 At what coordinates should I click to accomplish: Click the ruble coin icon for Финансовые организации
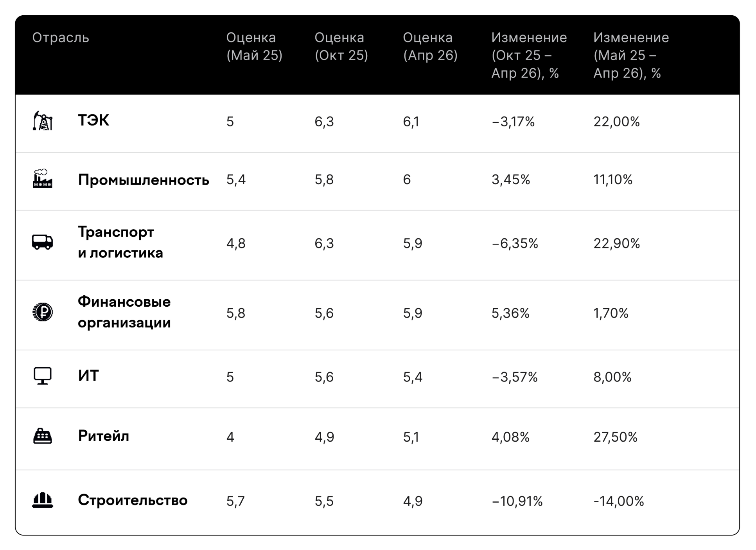(43, 312)
